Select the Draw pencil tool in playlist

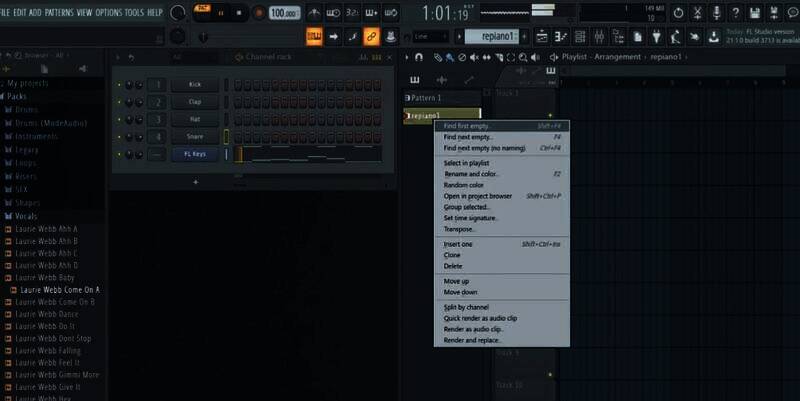click(438, 57)
